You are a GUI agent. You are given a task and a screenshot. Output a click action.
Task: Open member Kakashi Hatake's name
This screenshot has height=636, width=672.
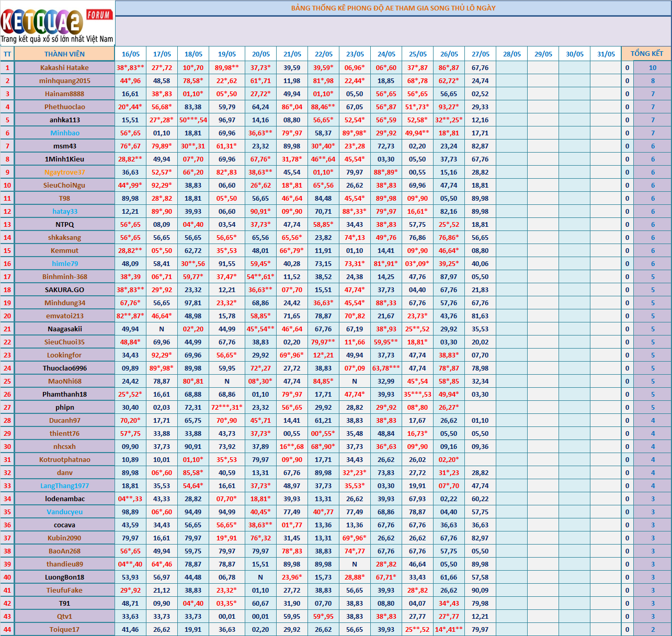click(64, 67)
